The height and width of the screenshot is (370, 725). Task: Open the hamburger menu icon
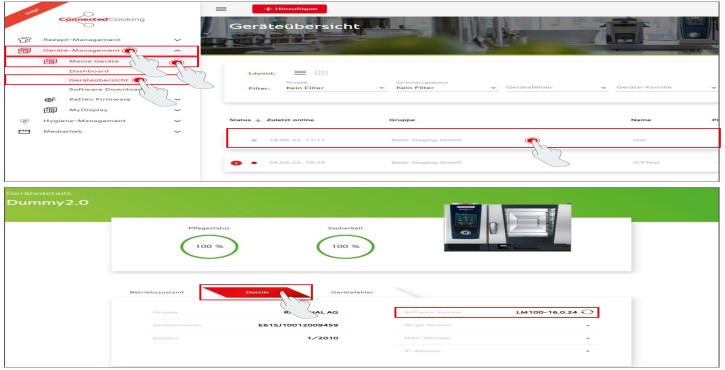point(221,9)
